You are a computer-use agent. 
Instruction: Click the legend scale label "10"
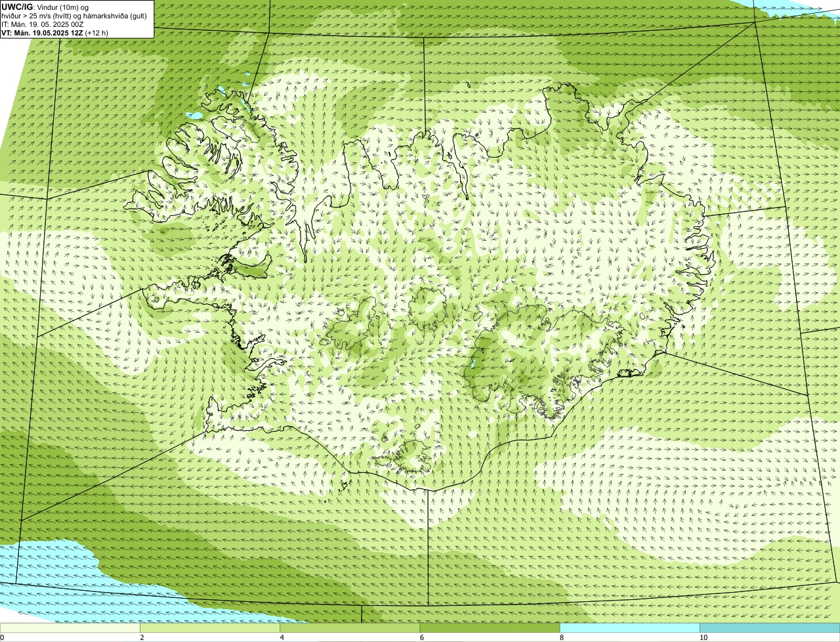(x=703, y=637)
